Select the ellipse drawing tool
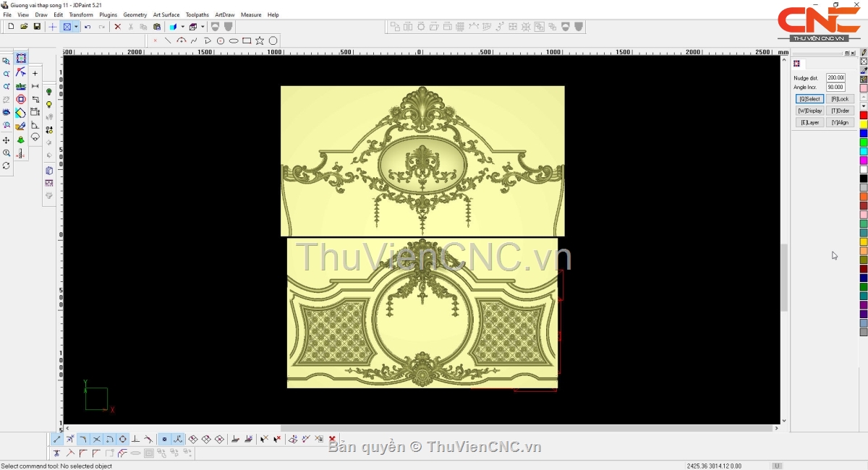The width and height of the screenshot is (868, 470). [234, 41]
